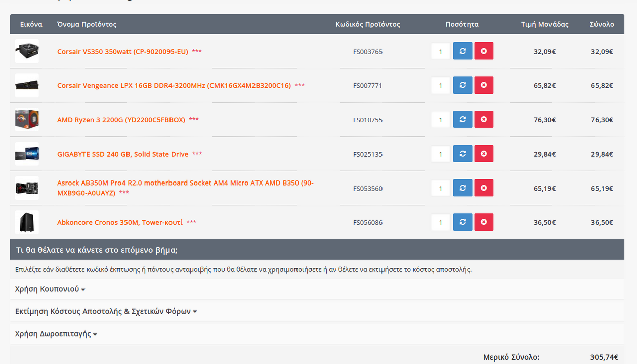This screenshot has height=364, width=637.
Task: Select product code FS025135
Action: coord(368,154)
